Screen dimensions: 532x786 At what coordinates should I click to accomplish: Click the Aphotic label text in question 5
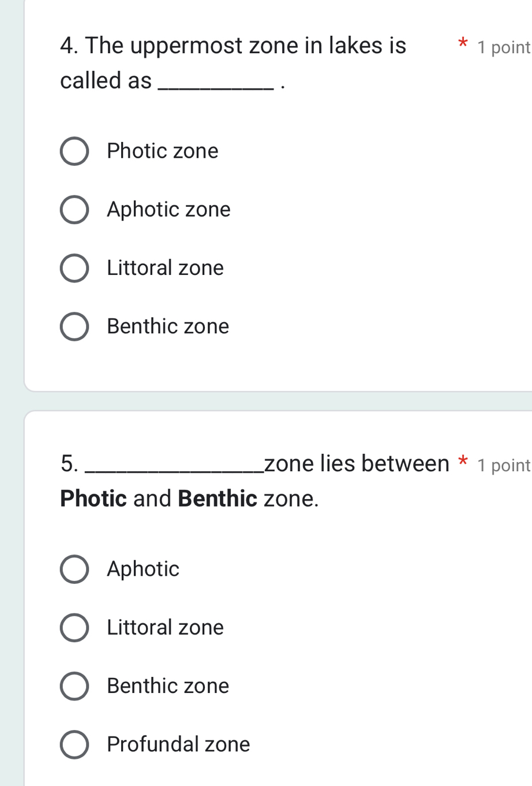click(x=143, y=569)
